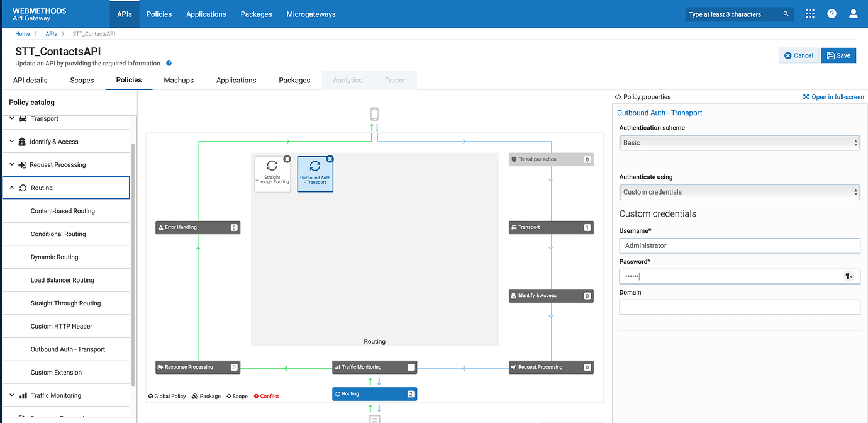Click the Domain input field
The height and width of the screenshot is (423, 868).
tap(739, 307)
